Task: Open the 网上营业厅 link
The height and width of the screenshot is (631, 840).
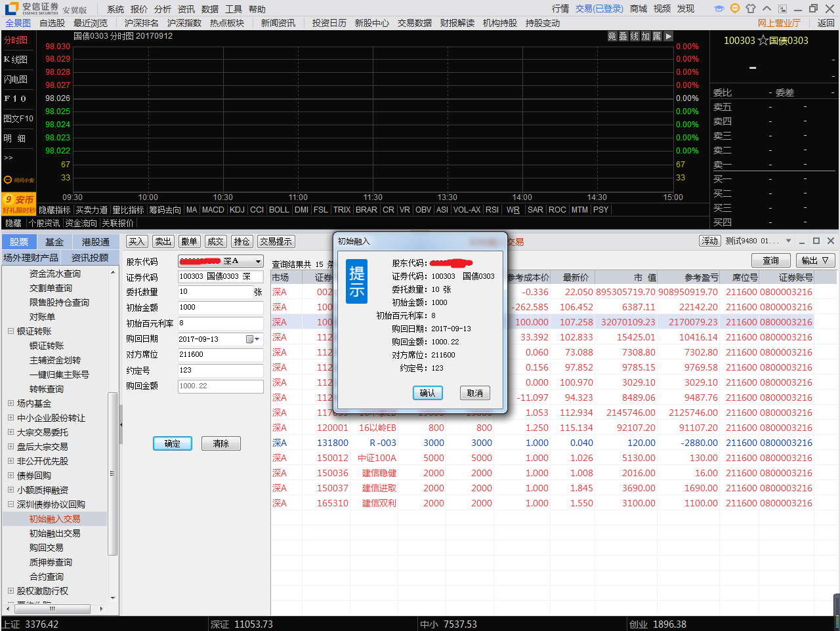Action: tap(779, 23)
